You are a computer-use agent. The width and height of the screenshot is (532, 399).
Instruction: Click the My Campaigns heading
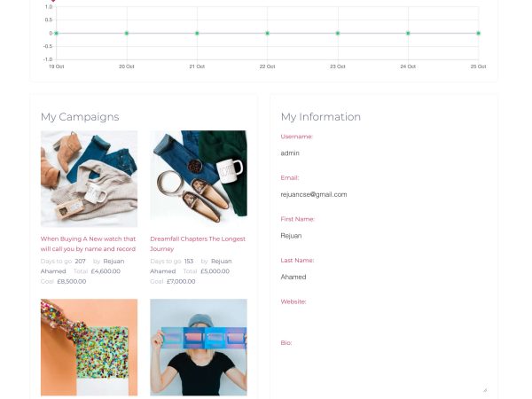[80, 117]
